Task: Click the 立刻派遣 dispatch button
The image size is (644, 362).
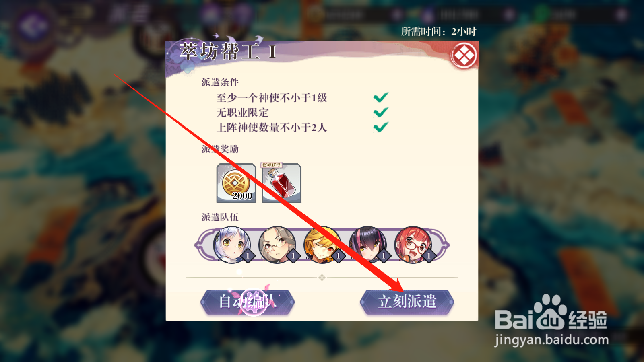Action: click(x=407, y=302)
